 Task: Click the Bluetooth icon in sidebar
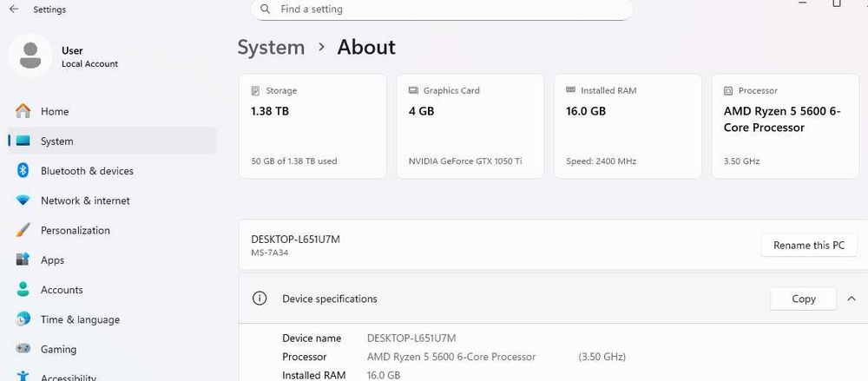coord(23,171)
